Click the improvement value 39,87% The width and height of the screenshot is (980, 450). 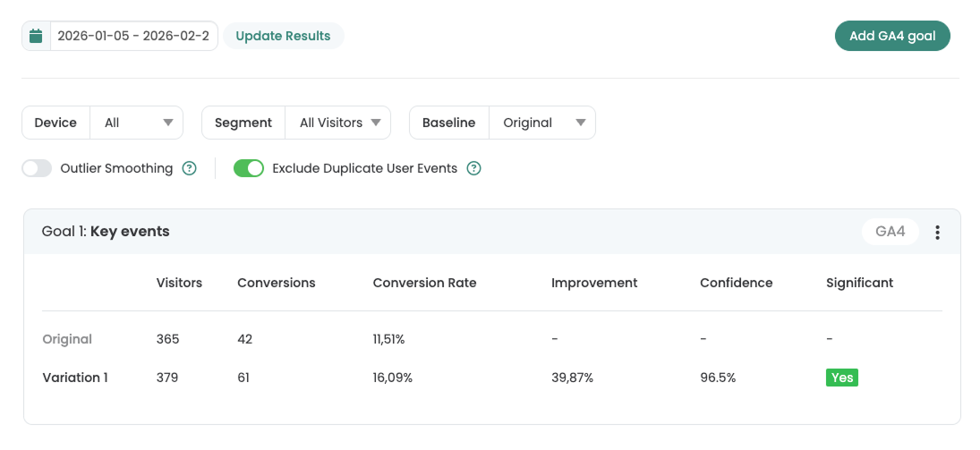[572, 378]
